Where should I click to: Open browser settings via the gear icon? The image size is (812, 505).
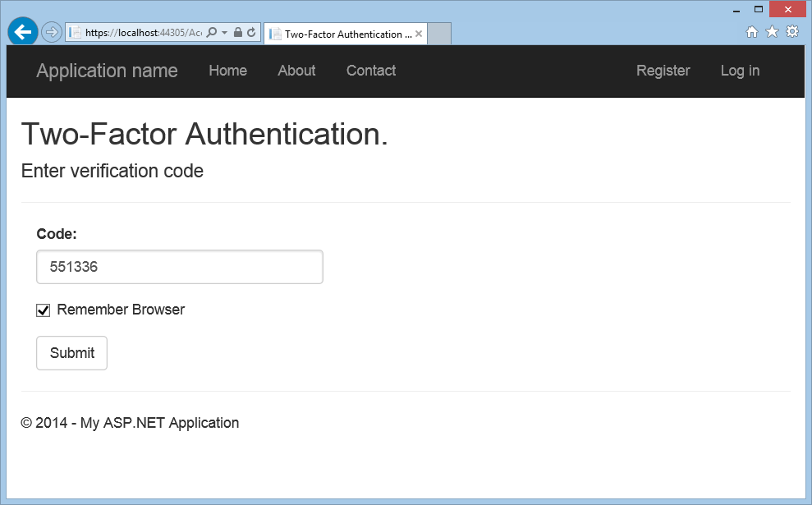coord(791,30)
